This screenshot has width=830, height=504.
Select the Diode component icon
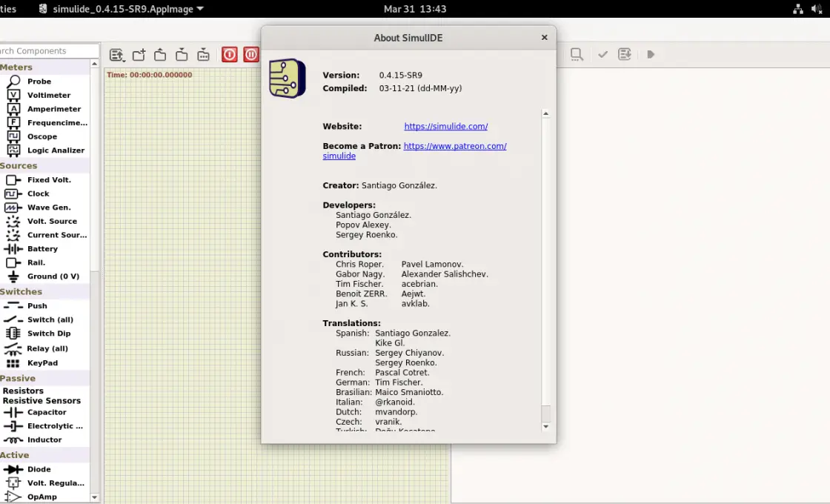[13, 469]
